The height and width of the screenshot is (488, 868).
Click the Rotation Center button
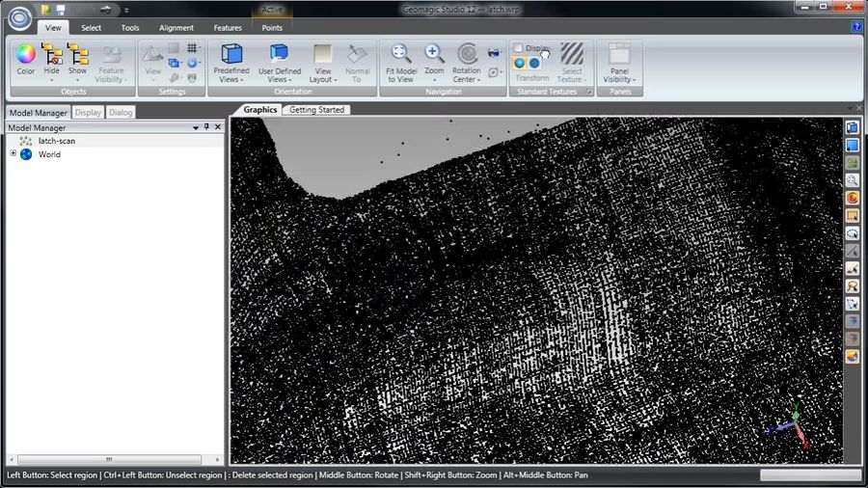[467, 62]
